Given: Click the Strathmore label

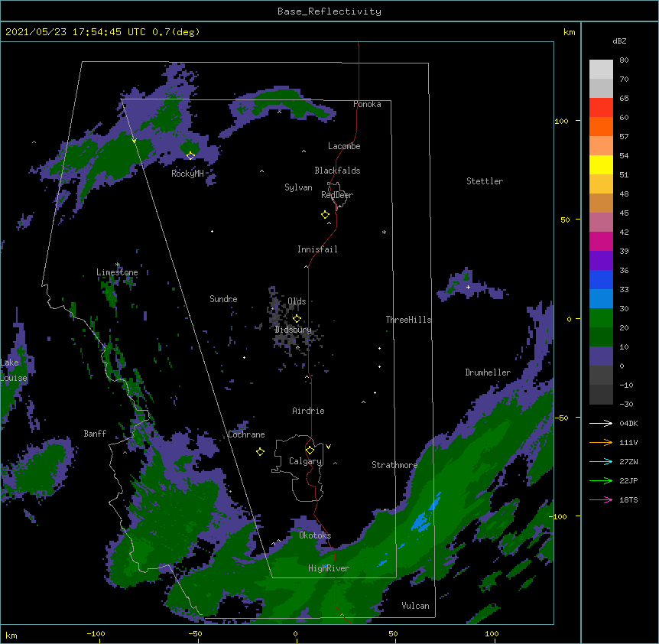Looking at the screenshot, I should 394,465.
